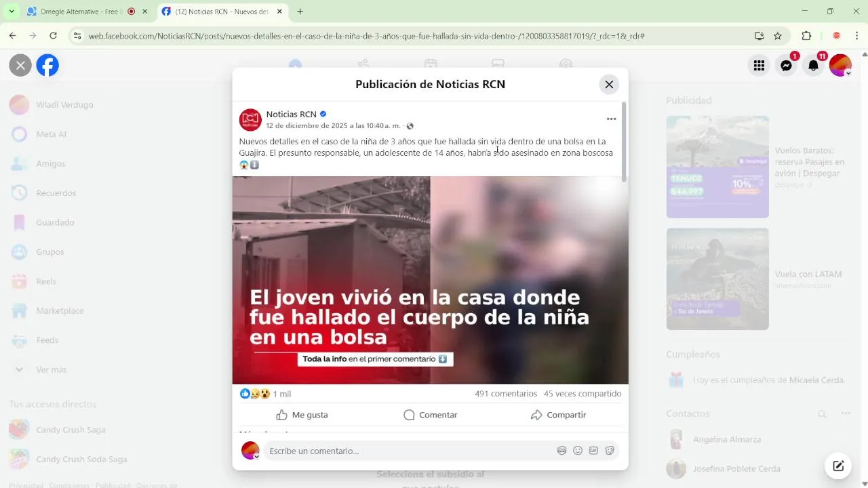Open the Noticias RCN page name link
This screenshot has height=488, width=868.
[x=291, y=114]
